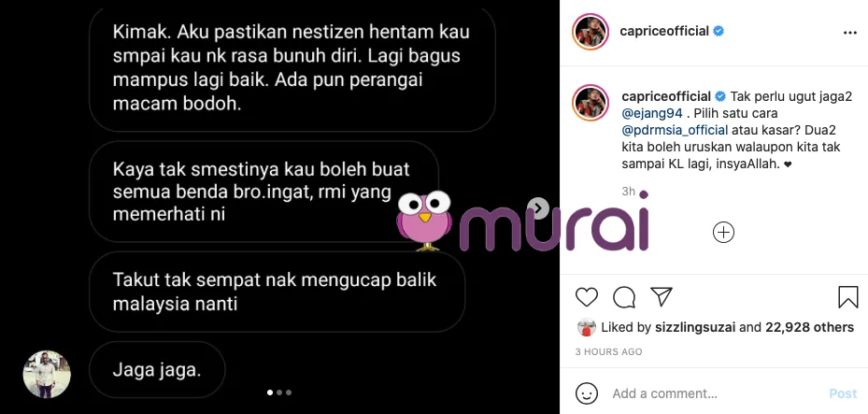Show list of 22,928 others likes
Viewport: 868px width, 414px height.
pyautogui.click(x=809, y=328)
